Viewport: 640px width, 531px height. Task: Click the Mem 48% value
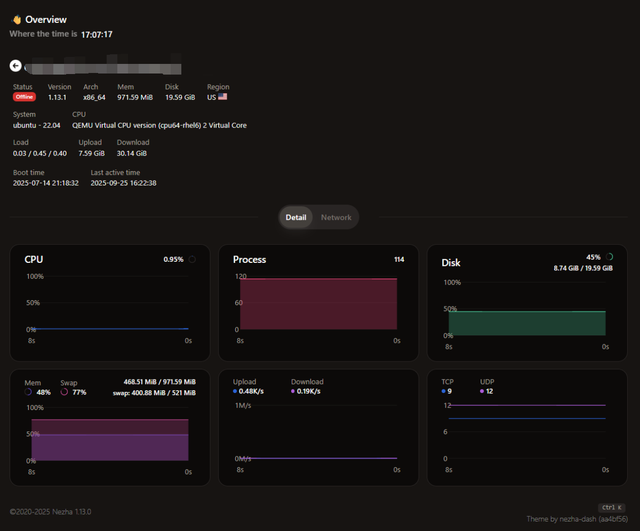pos(44,392)
